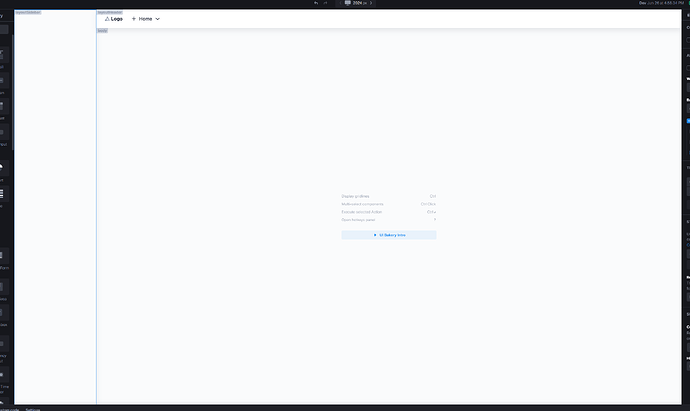Select the body component label
This screenshot has width=690, height=411.
pyautogui.click(x=103, y=31)
